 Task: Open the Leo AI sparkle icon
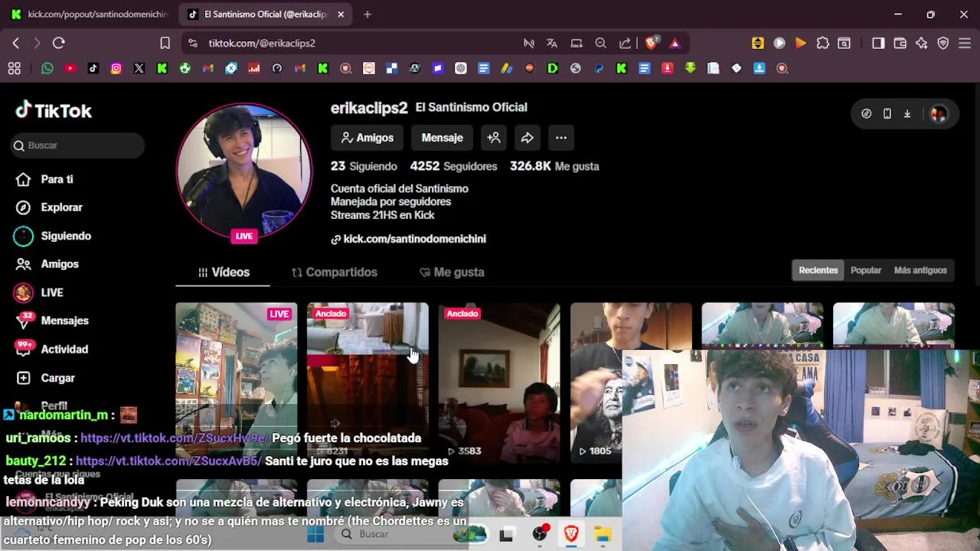[x=921, y=44]
